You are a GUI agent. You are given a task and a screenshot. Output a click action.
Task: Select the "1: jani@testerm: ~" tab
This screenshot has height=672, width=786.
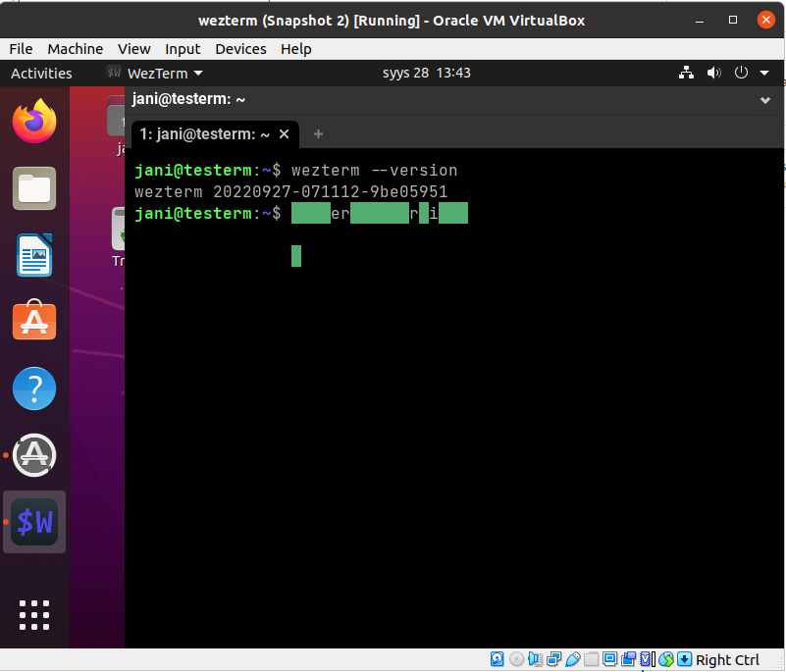204,134
